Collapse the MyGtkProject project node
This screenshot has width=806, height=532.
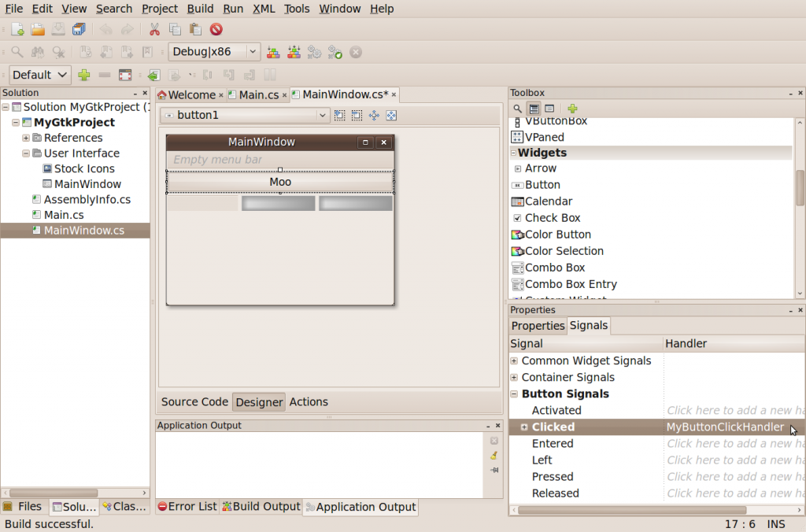coord(16,122)
